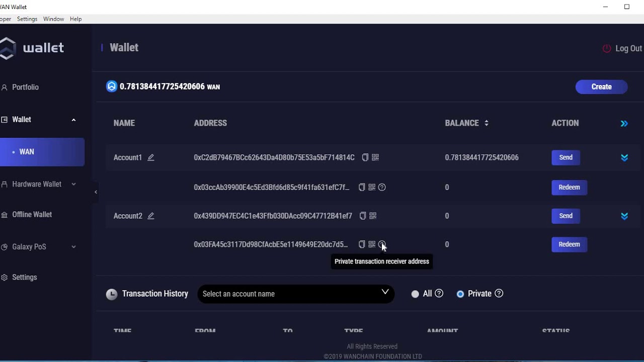This screenshot has height=362, width=644.
Task: Click the Log Out text
Action: [628, 48]
